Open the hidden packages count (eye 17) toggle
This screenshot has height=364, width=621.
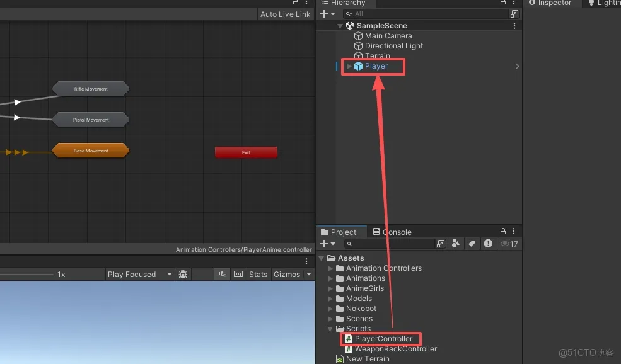click(509, 244)
